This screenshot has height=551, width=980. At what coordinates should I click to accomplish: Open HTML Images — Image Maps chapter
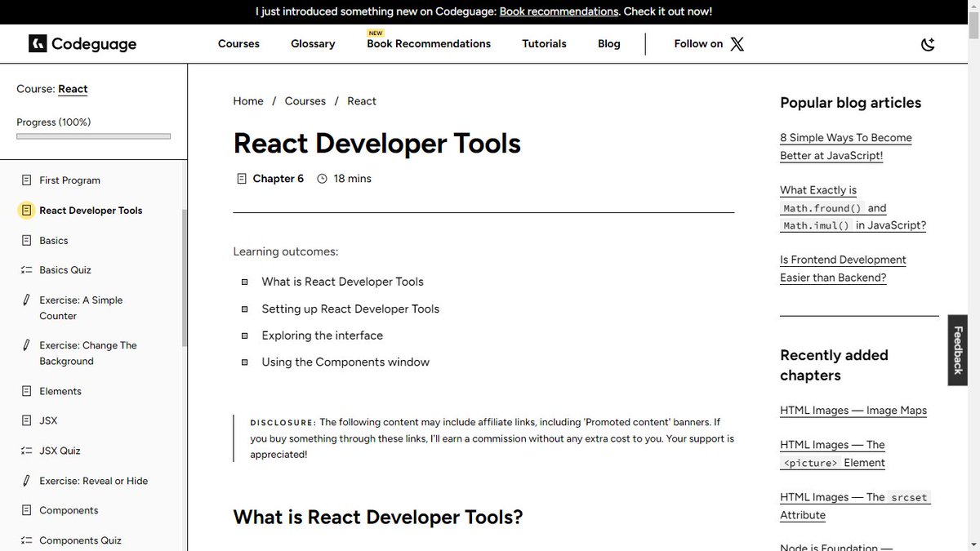point(853,411)
